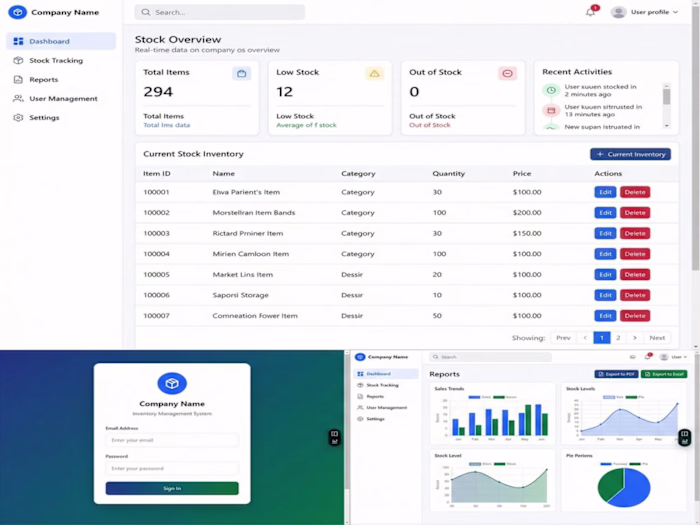Click the blue cube logo on login card
Screen dimensions: 700x525
coord(172,383)
